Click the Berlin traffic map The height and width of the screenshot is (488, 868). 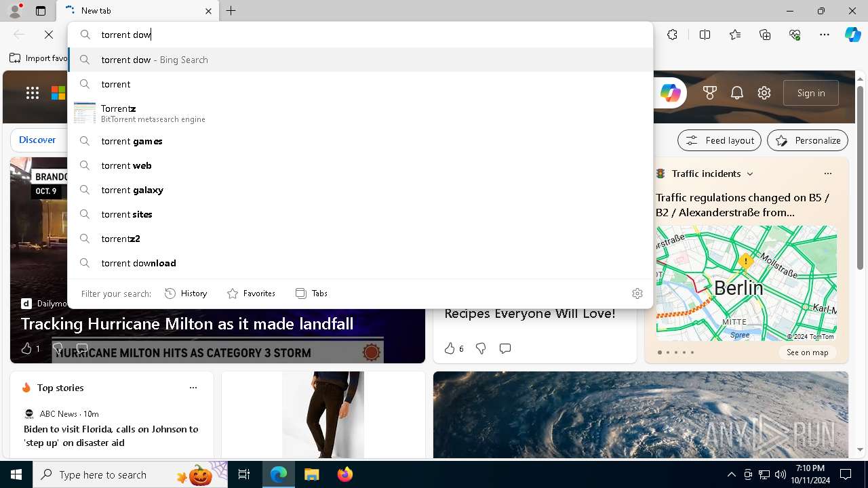[x=746, y=283]
